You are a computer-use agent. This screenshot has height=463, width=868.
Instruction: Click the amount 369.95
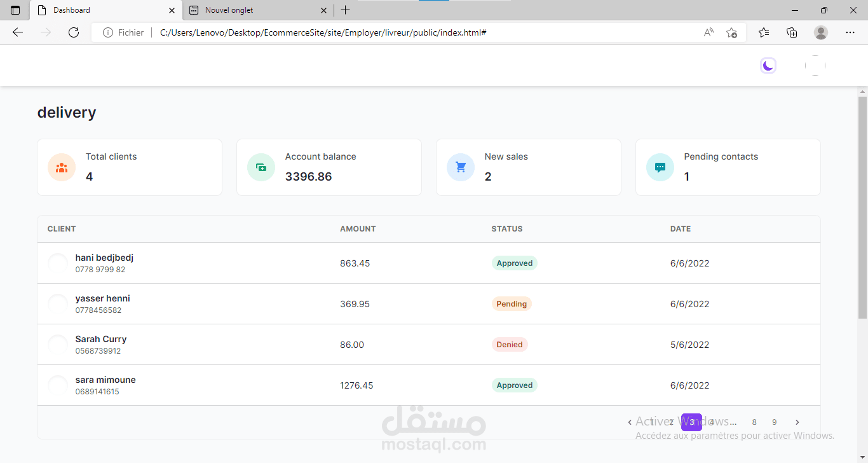[x=355, y=304]
